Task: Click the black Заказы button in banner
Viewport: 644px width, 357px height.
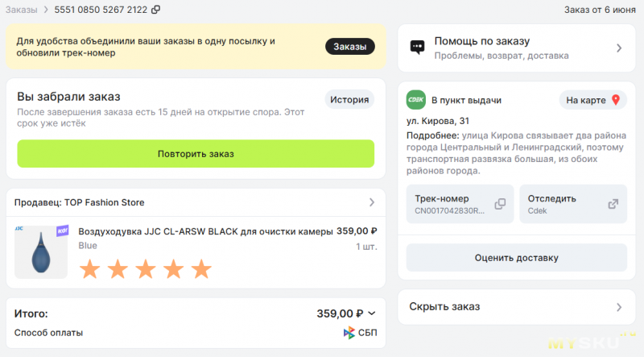Action: pyautogui.click(x=350, y=47)
